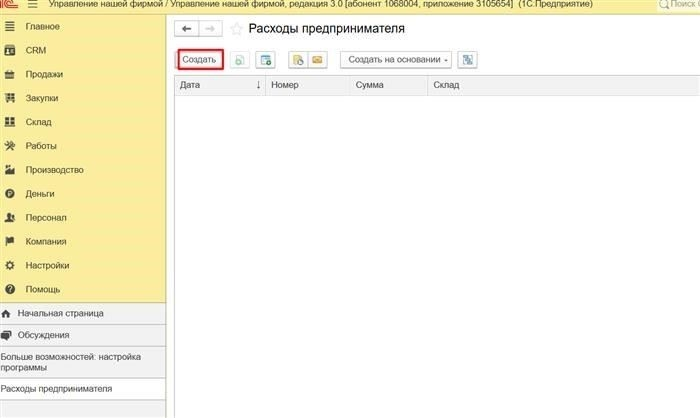Go forward using right arrow button

click(x=209, y=29)
